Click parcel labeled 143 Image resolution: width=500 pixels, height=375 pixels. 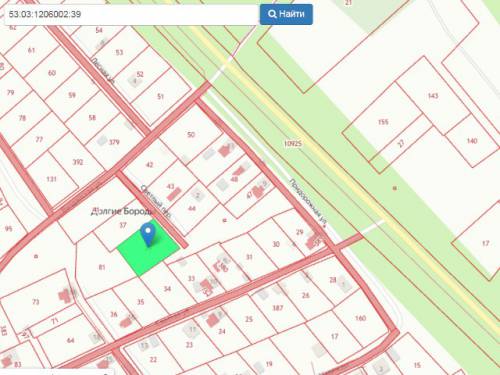433,96
